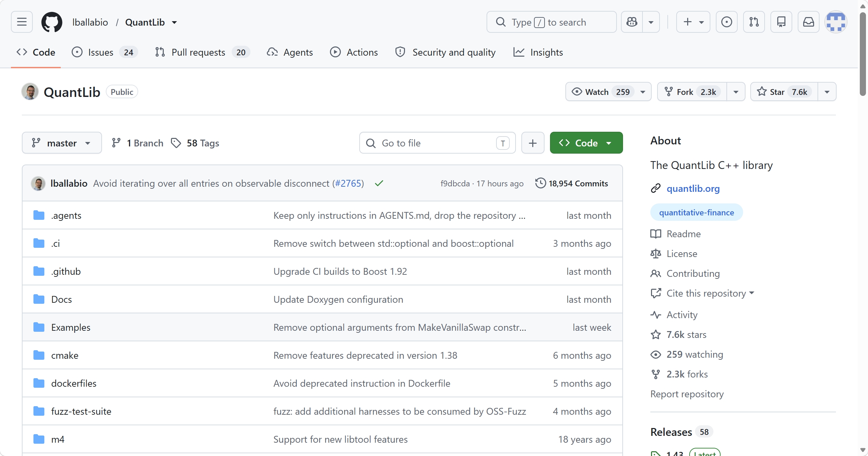Focus the Go to file field
The height and width of the screenshot is (456, 868).
437,143
